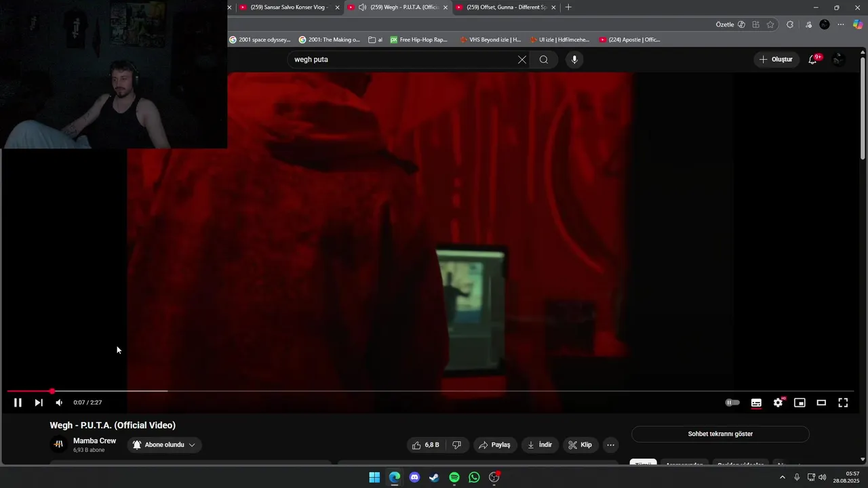Open Steam from the taskbar
868x488 pixels.
(434, 477)
